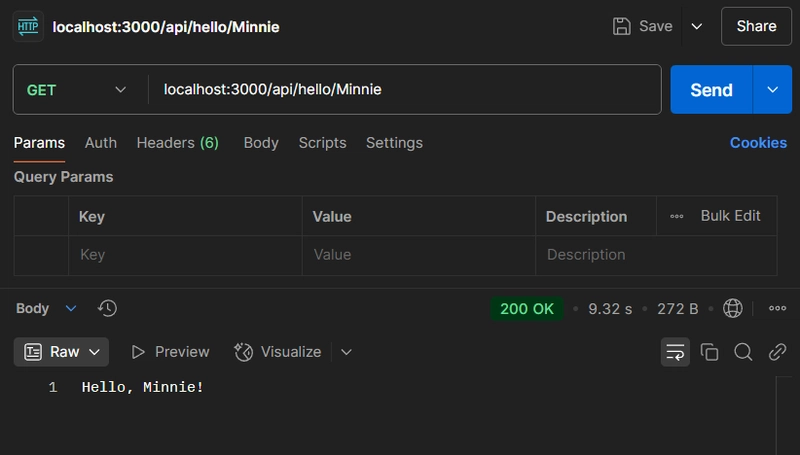The image size is (800, 455).
Task: Open response options three-dot menu
Action: click(777, 308)
